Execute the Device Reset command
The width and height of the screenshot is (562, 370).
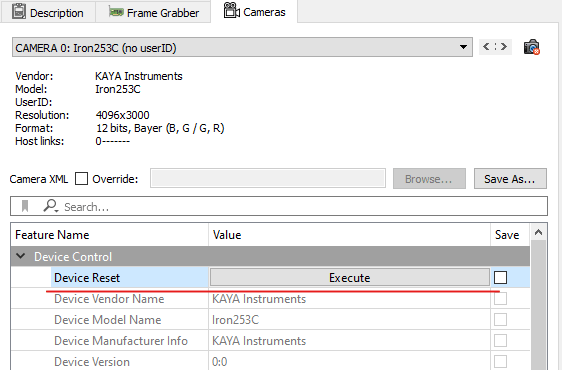[349, 278]
